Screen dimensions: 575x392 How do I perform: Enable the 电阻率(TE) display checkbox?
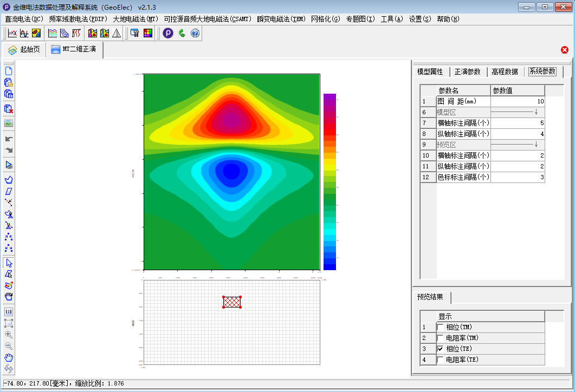coord(441,360)
